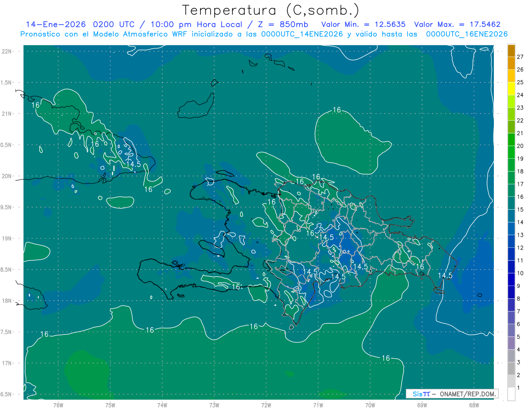Click teal legend swatch between 14 and 15
The image size is (532, 411).
tap(511, 216)
